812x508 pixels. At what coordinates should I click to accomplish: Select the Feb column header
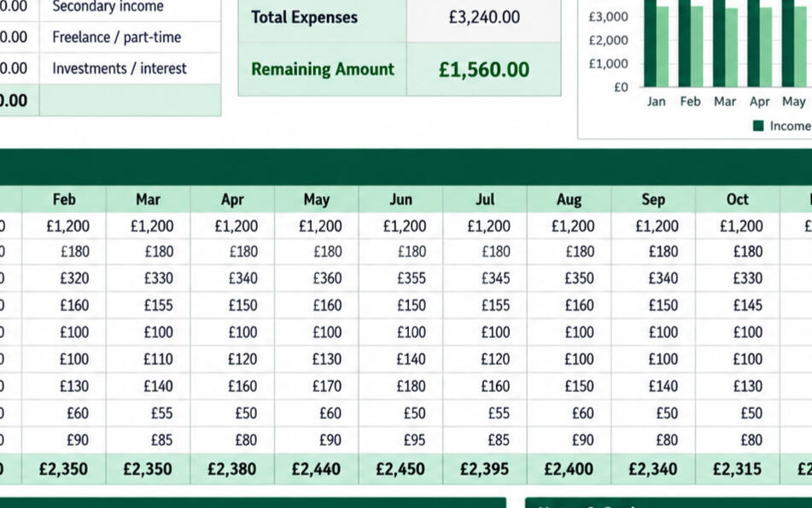point(64,200)
